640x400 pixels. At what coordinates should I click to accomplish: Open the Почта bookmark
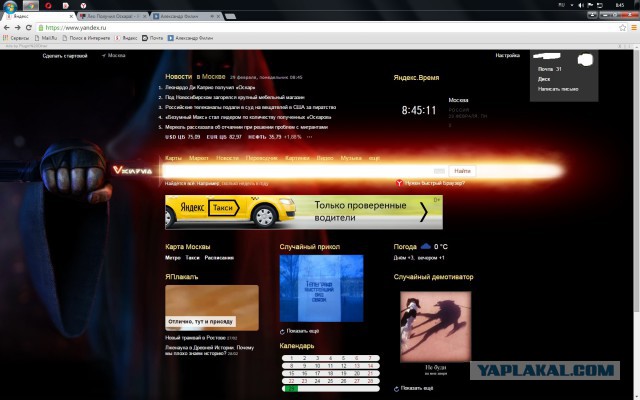pyautogui.click(x=152, y=38)
